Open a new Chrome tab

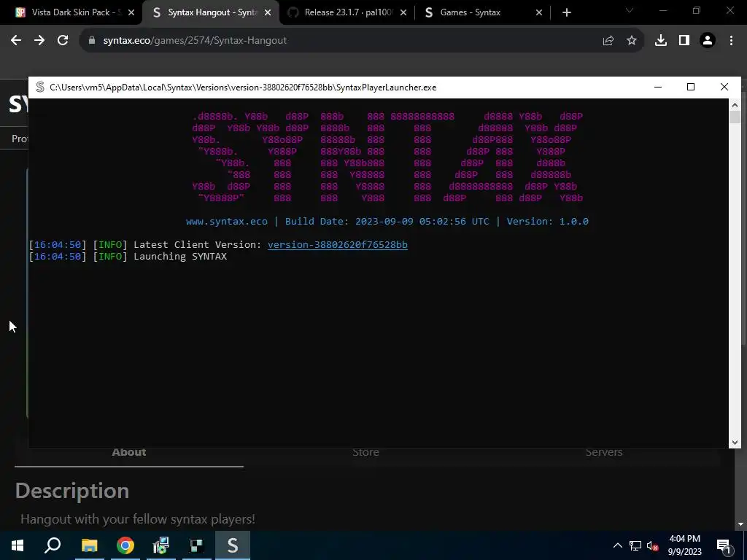pos(566,13)
